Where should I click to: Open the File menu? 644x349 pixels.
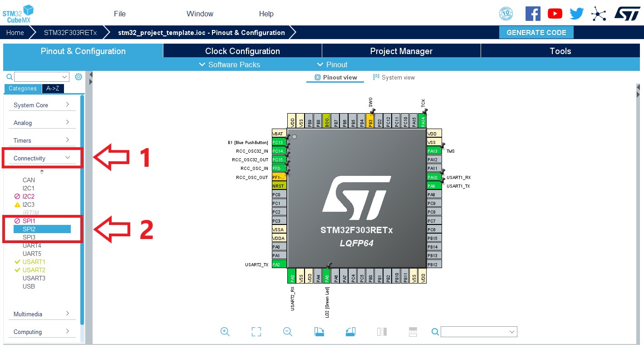point(120,14)
